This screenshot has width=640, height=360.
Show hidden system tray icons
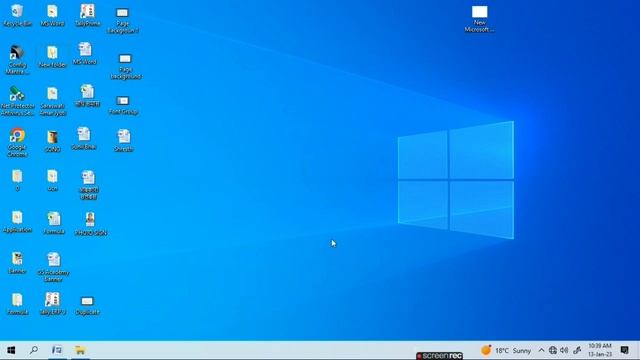pos(541,350)
